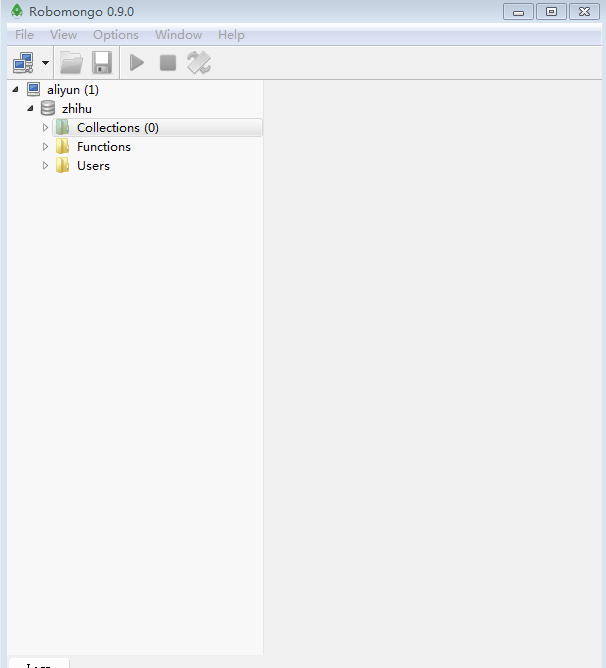606x668 pixels.
Task: Select the Collections (0) tree row
Action: 157,127
